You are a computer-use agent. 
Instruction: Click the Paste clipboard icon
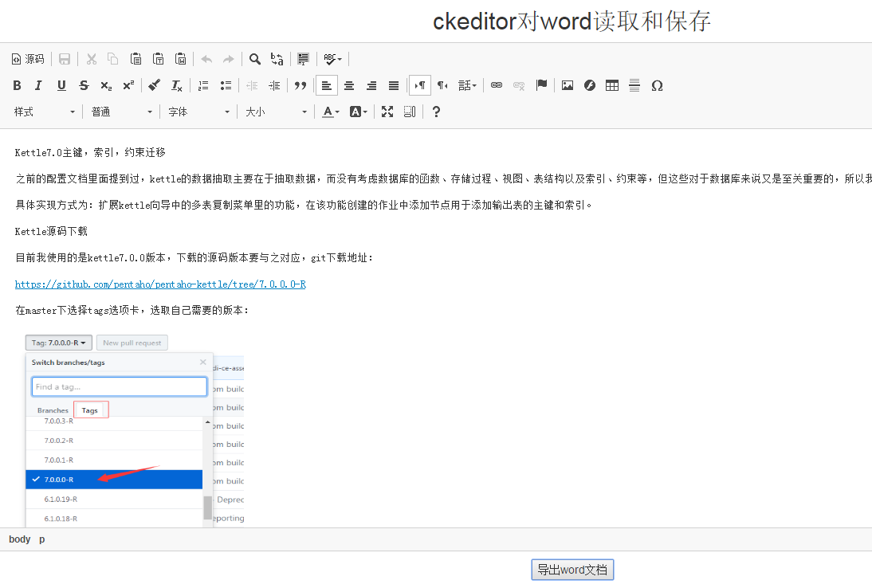[136, 59]
